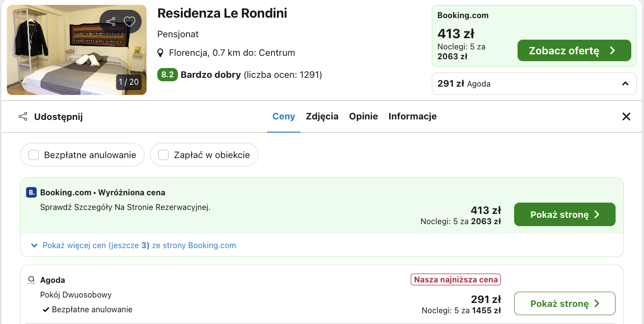Click Pokaż stronę for Booking.com offer
Screen dimensions: 644x324
tap(565, 214)
